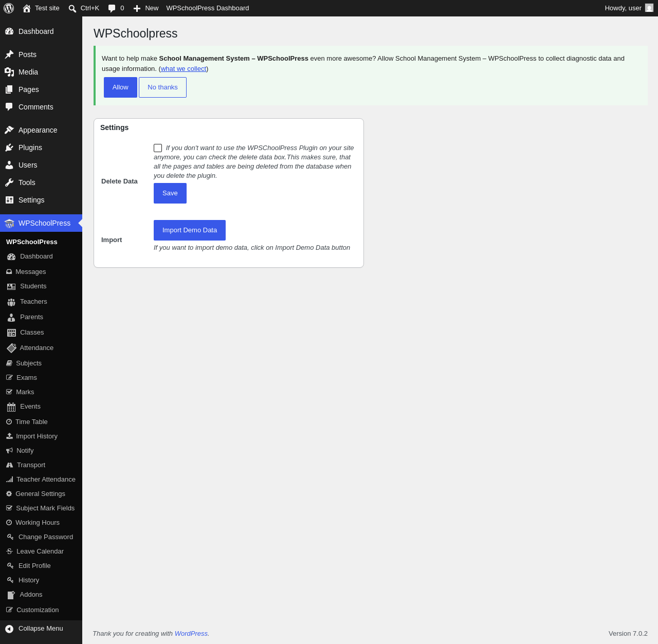Click the Addons icon in submenu

tap(11, 595)
